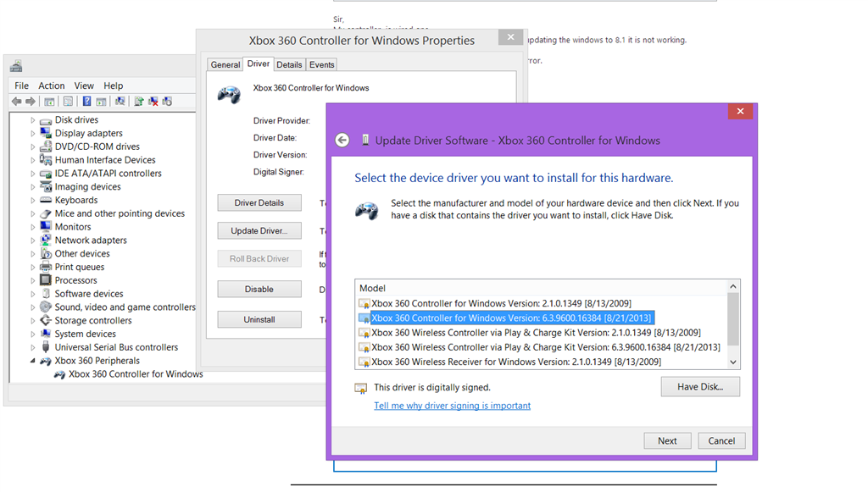
Task: Select Xbox 360 Controller for Windows tree item
Action: tap(136, 374)
